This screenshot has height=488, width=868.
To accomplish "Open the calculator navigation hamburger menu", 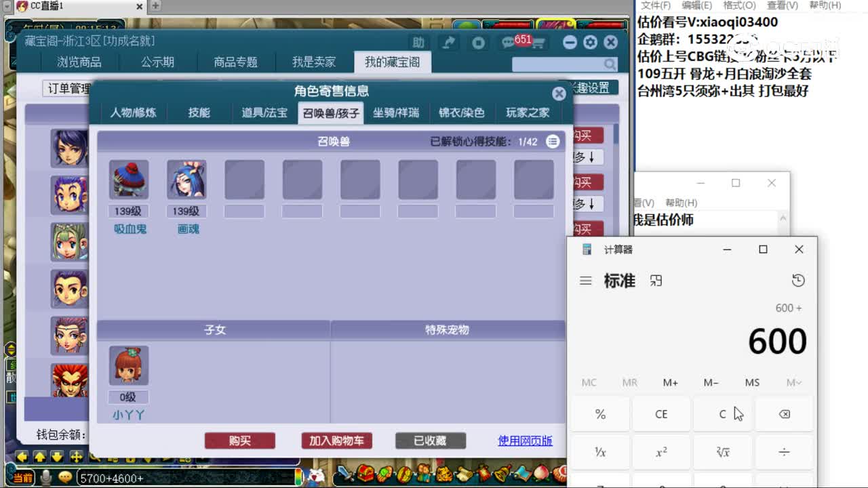I will click(x=585, y=280).
